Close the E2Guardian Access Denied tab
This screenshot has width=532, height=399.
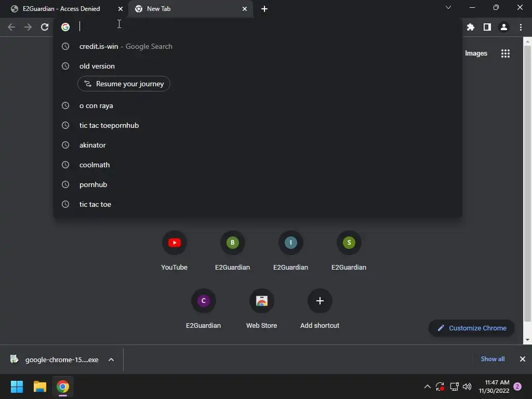(x=121, y=9)
